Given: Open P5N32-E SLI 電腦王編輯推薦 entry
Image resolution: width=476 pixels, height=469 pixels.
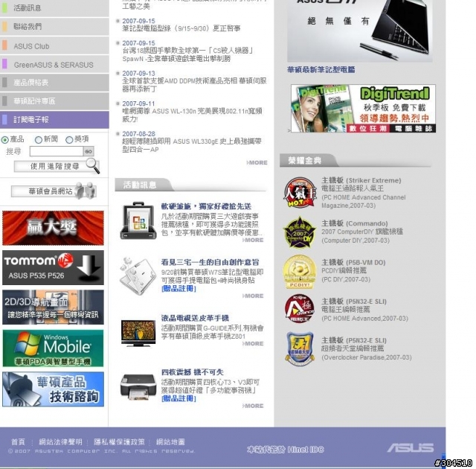Looking at the screenshot, I should coord(364,310).
